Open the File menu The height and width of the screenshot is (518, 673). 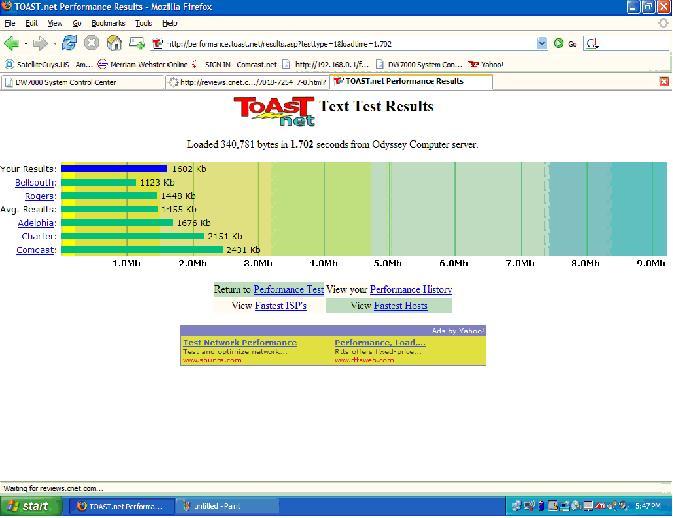pos(10,23)
